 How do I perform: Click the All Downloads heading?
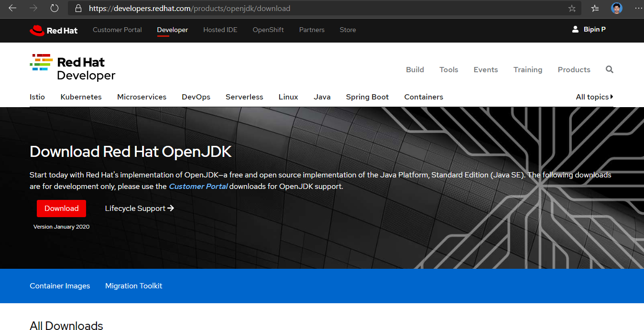66,326
